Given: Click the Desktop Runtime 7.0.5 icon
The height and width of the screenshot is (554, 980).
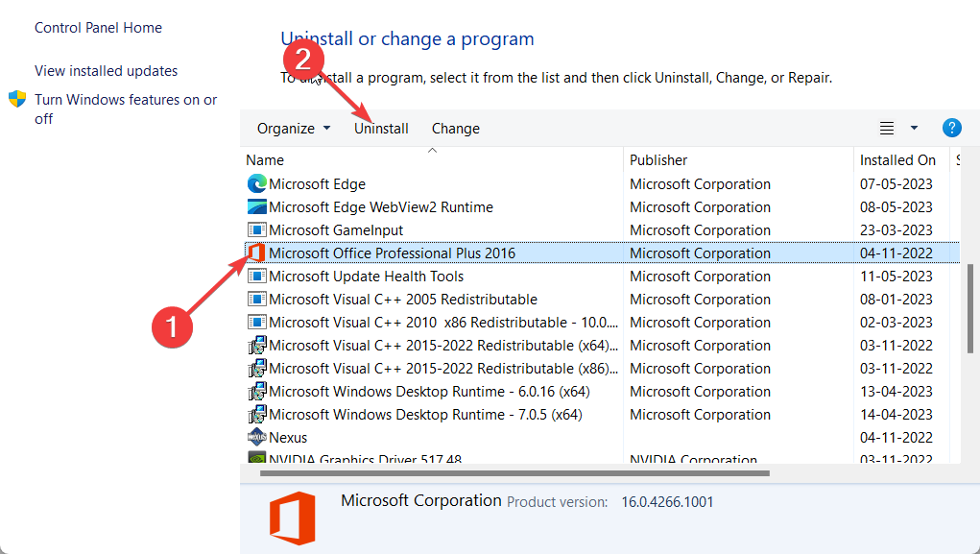Looking at the screenshot, I should pyautogui.click(x=257, y=415).
